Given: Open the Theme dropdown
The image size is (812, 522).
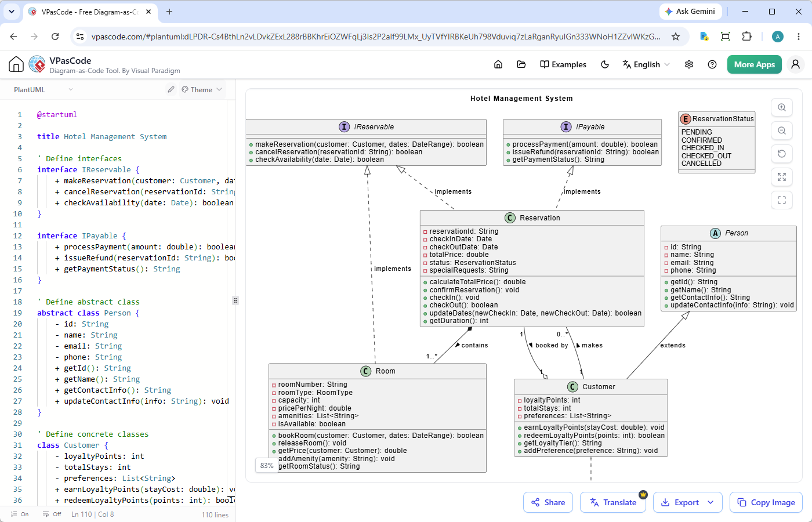Looking at the screenshot, I should coord(202,89).
